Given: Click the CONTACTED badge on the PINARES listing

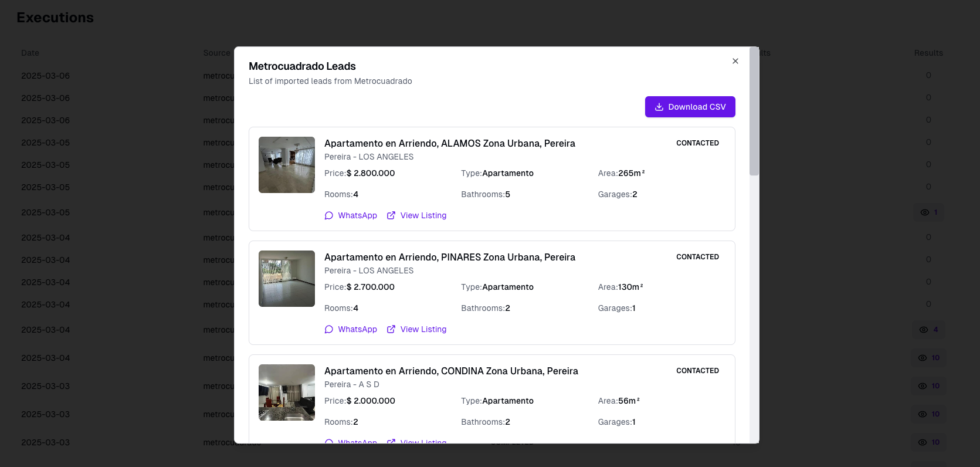Looking at the screenshot, I should pos(697,257).
